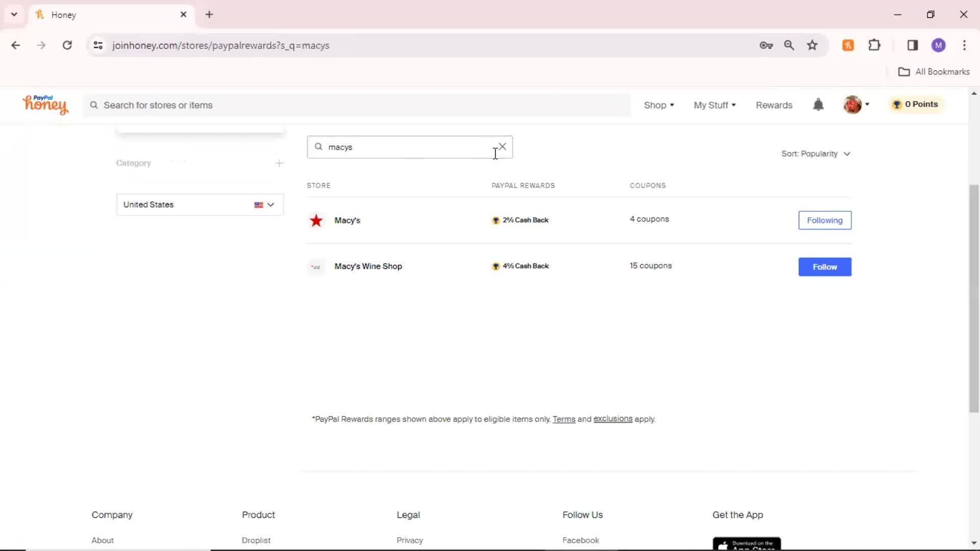Click the scrollbar down arrow
The height and width of the screenshot is (551, 980).
[974, 543]
